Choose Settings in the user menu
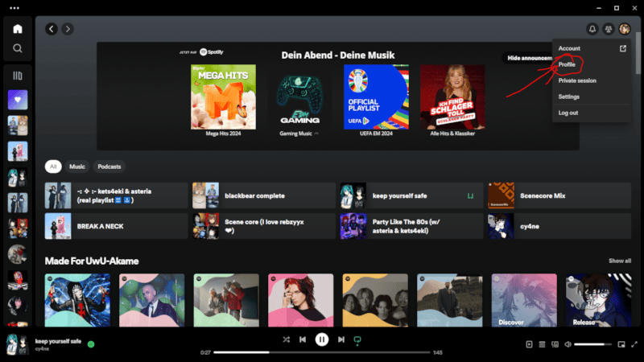 (x=569, y=97)
